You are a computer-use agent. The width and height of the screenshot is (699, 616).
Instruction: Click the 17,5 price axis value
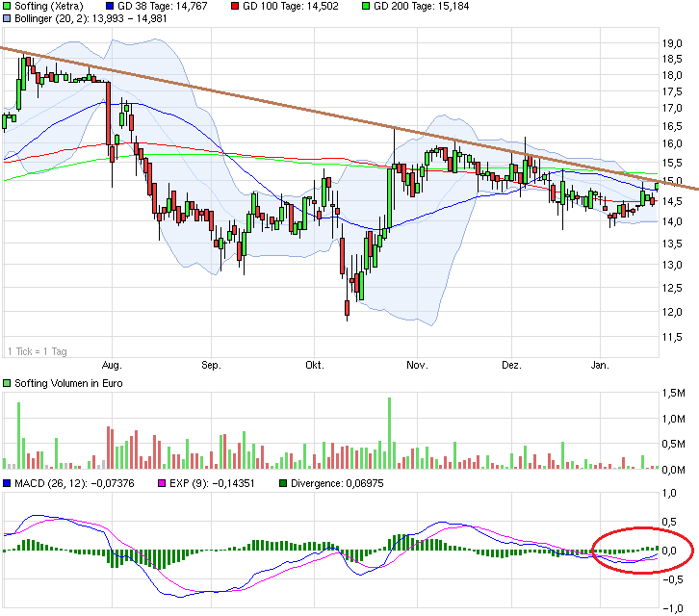pos(672,91)
